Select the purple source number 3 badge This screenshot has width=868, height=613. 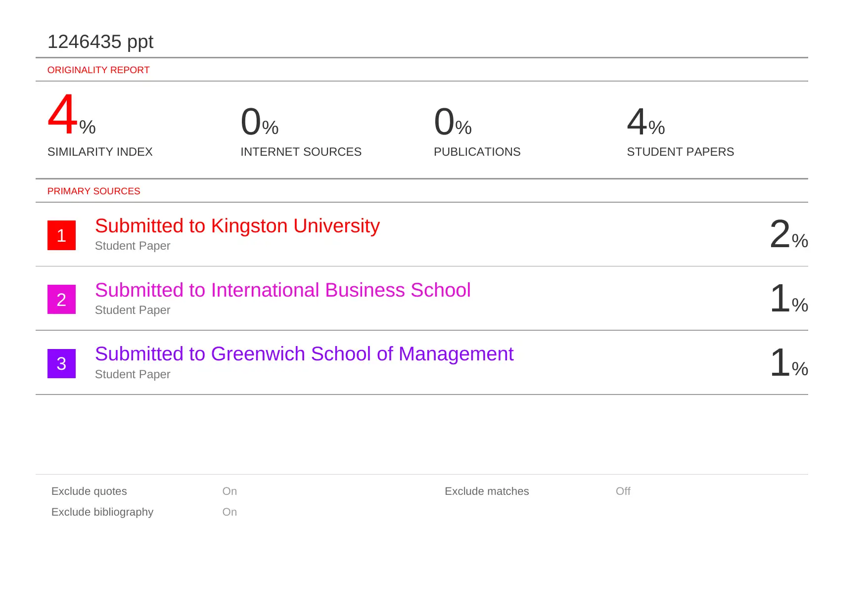(x=61, y=364)
